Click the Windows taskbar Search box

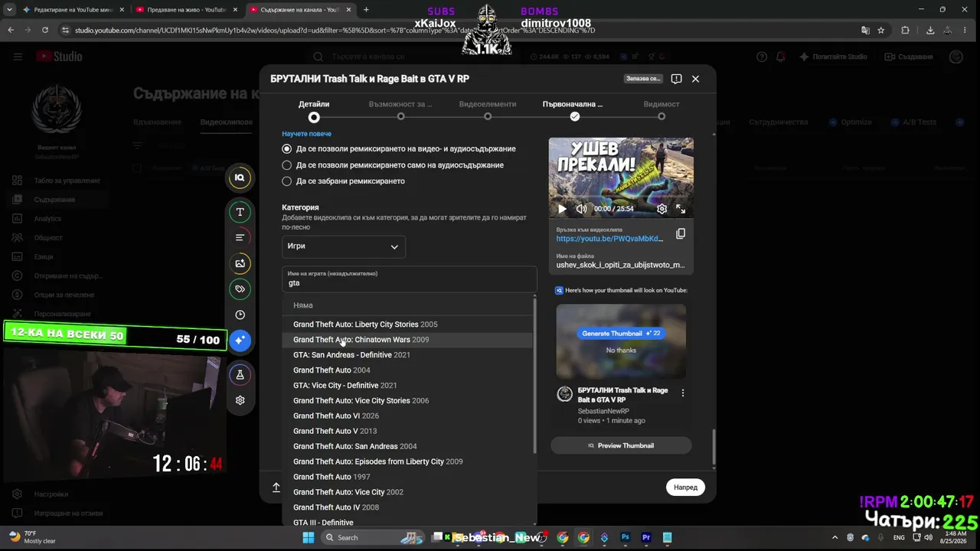pos(374,537)
